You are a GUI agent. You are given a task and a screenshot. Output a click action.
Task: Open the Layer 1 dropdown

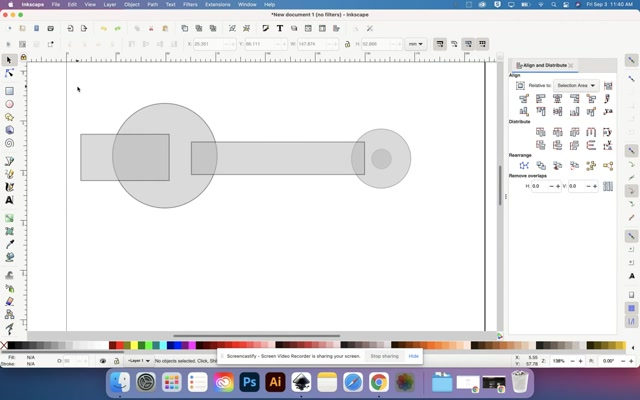point(137,361)
